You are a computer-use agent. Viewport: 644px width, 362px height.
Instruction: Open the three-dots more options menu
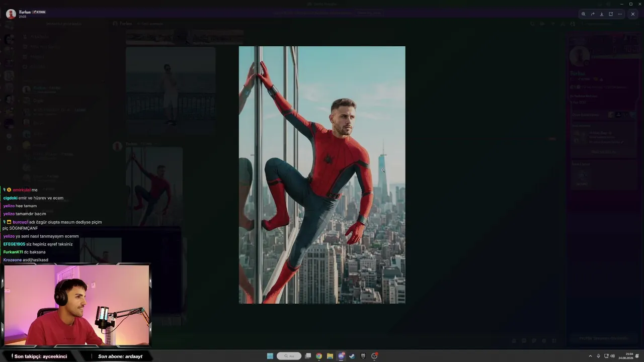(x=620, y=14)
